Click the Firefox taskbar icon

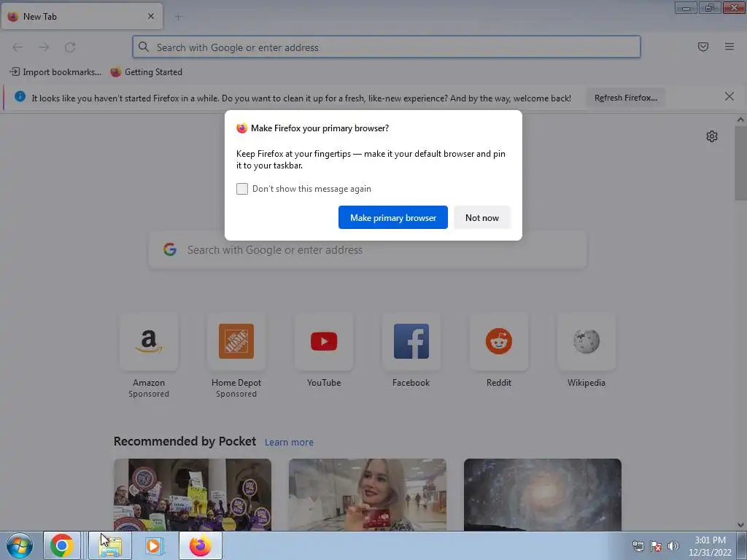click(201, 545)
